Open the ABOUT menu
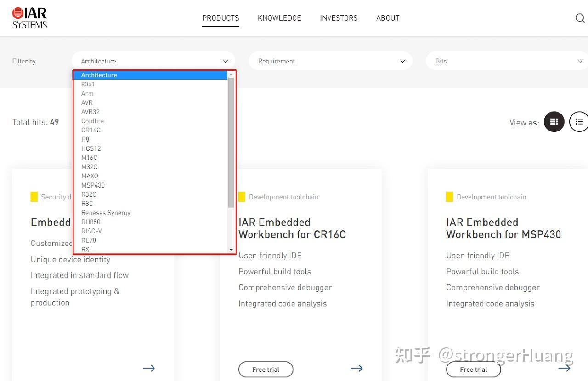Image resolution: width=588 pixels, height=381 pixels. (388, 18)
